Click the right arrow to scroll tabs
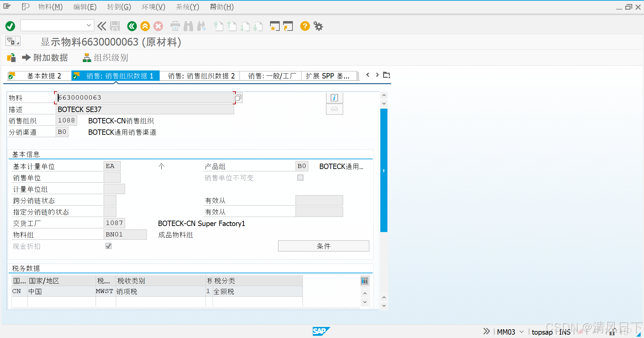This screenshot has width=644, height=338. pos(377,75)
